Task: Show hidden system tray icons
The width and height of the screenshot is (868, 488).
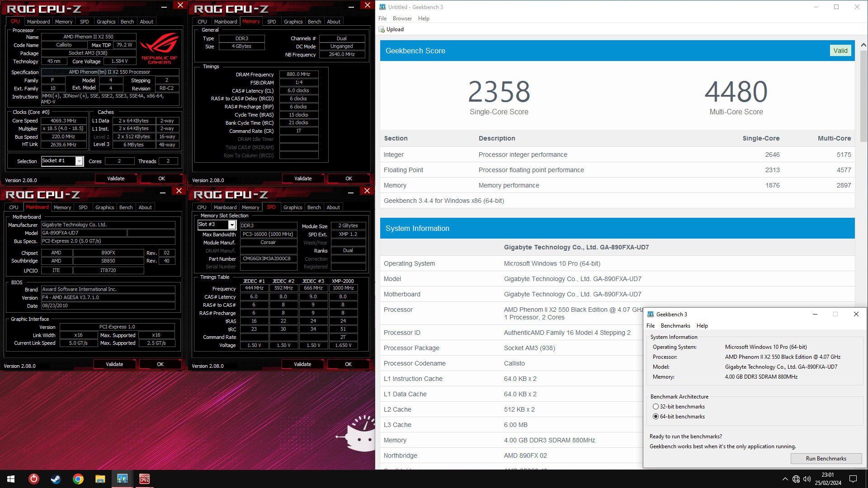Action: pyautogui.click(x=785, y=479)
